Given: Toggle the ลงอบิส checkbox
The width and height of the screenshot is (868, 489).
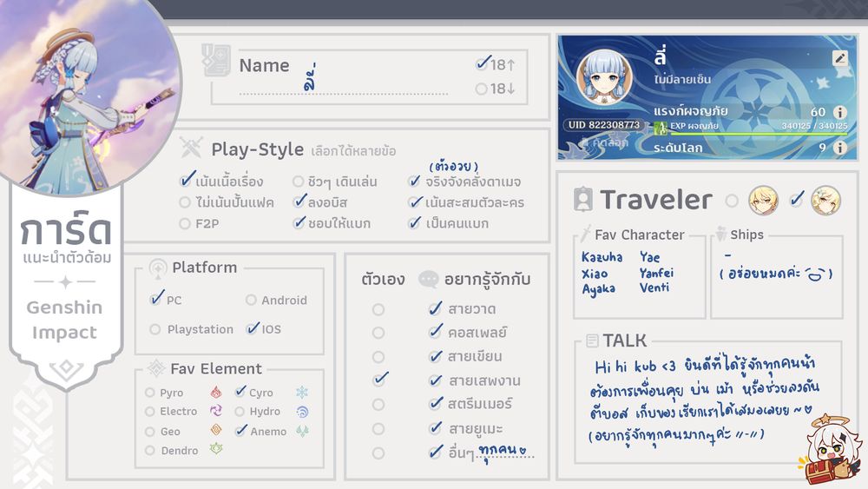Looking at the screenshot, I should tap(299, 202).
